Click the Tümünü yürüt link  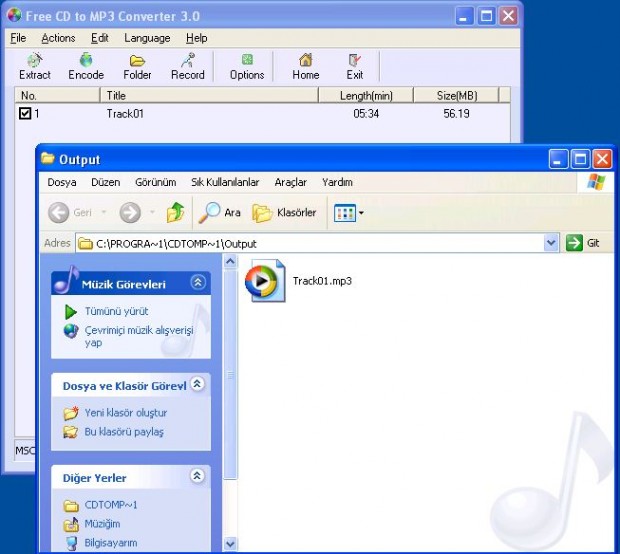click(x=116, y=311)
